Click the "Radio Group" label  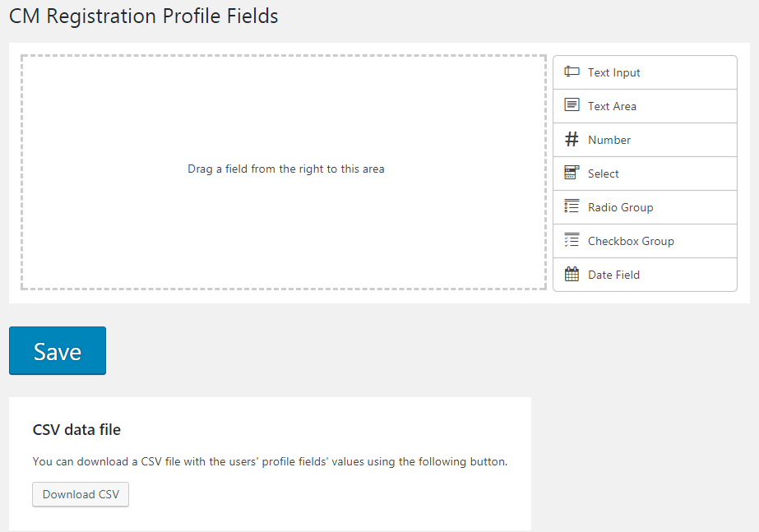620,207
